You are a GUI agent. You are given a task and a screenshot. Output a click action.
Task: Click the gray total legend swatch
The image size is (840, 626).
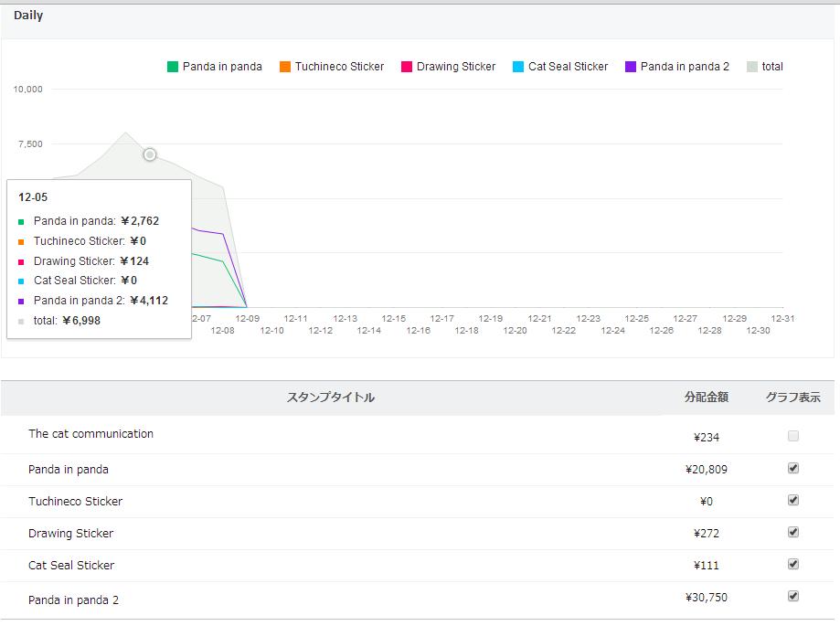pyautogui.click(x=752, y=67)
